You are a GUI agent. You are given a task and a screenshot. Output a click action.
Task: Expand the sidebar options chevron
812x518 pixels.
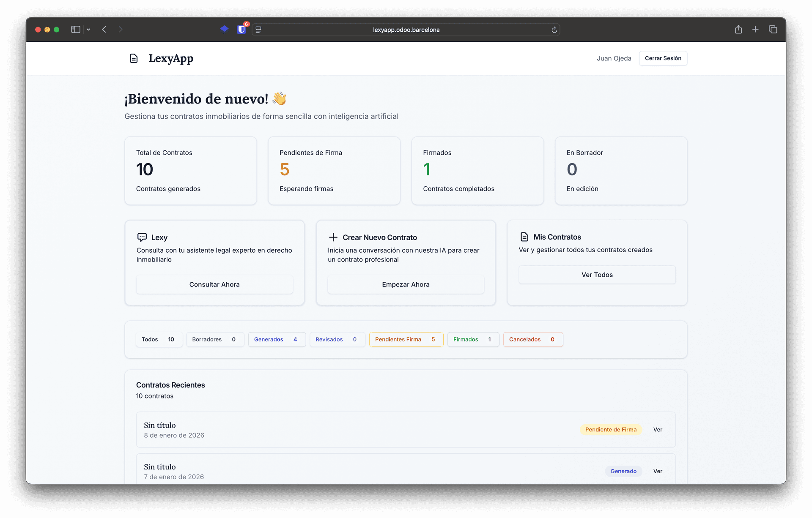[x=88, y=30]
